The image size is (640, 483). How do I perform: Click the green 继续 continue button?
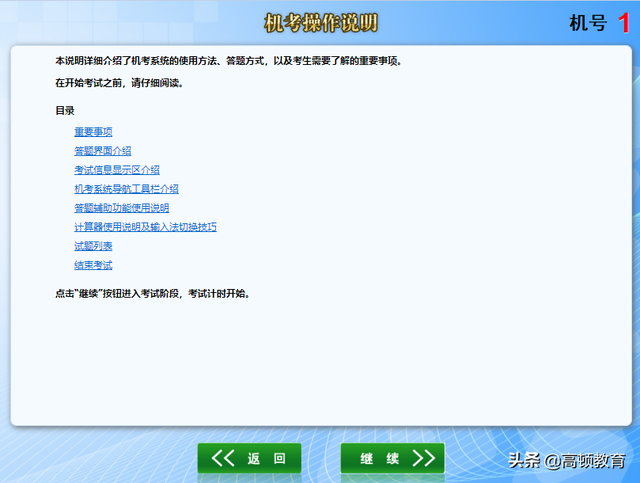393,458
